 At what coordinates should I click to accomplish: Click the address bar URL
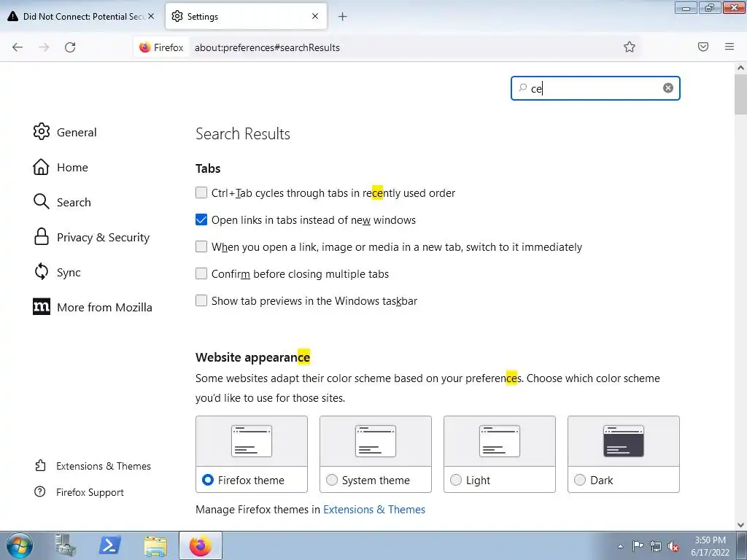[x=267, y=47]
